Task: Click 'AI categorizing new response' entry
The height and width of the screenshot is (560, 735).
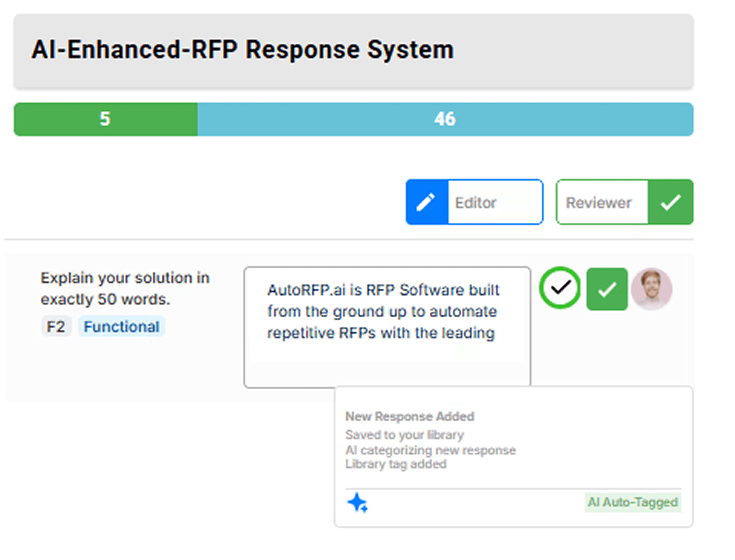Action: [x=430, y=450]
